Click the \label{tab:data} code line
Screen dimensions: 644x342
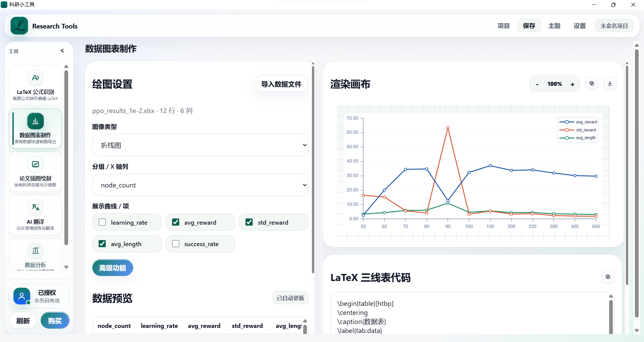(x=360, y=331)
